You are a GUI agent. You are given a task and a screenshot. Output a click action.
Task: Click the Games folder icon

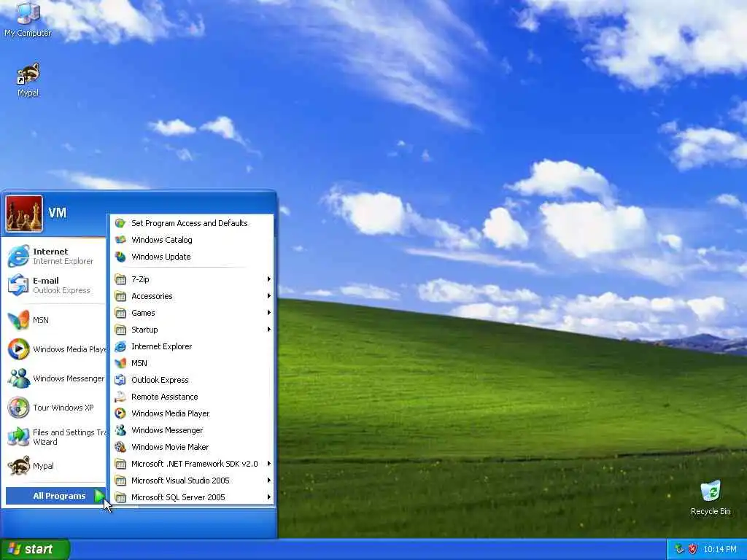click(x=120, y=313)
